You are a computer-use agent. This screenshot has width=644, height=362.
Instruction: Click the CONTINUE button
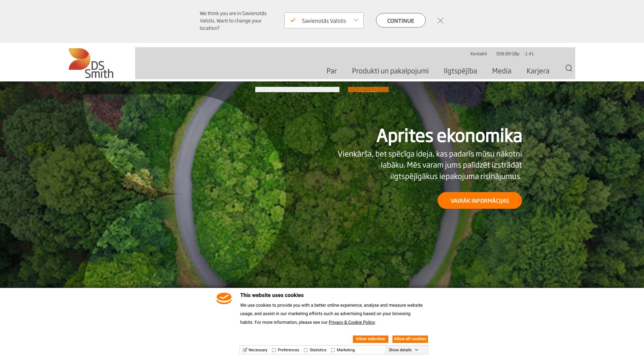click(x=400, y=21)
